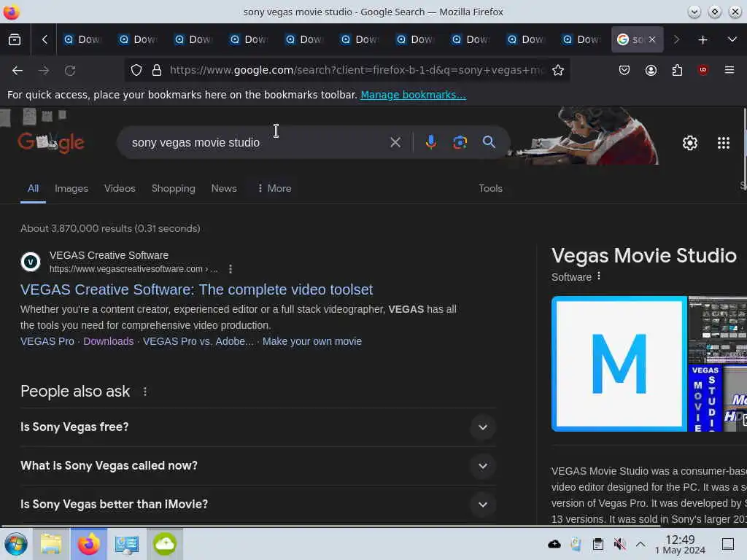Open the Google apps grid
This screenshot has height=560, width=747.
pyautogui.click(x=724, y=143)
